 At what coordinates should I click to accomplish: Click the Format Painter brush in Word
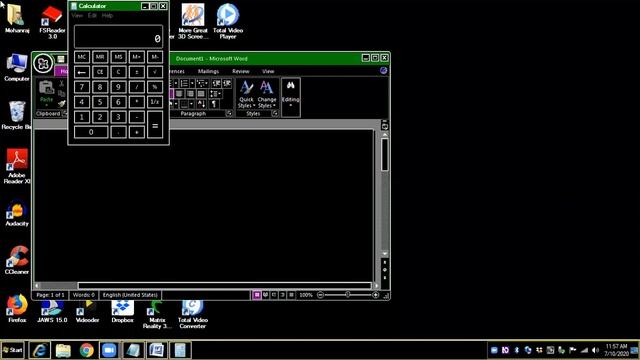click(x=62, y=104)
